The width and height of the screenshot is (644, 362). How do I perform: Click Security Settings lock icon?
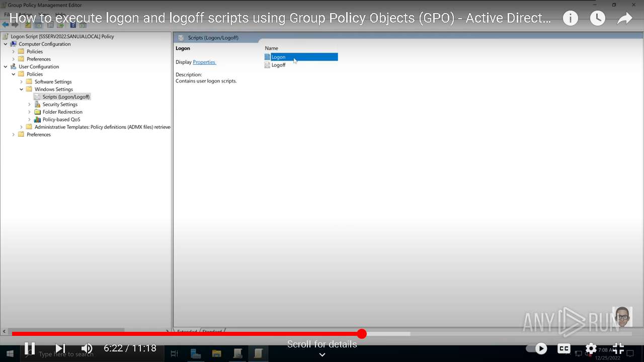click(x=37, y=105)
